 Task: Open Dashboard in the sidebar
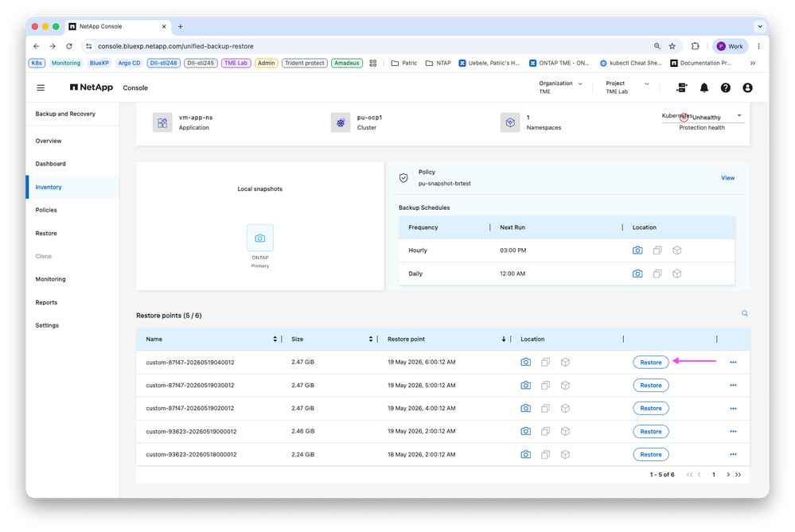pyautogui.click(x=50, y=164)
